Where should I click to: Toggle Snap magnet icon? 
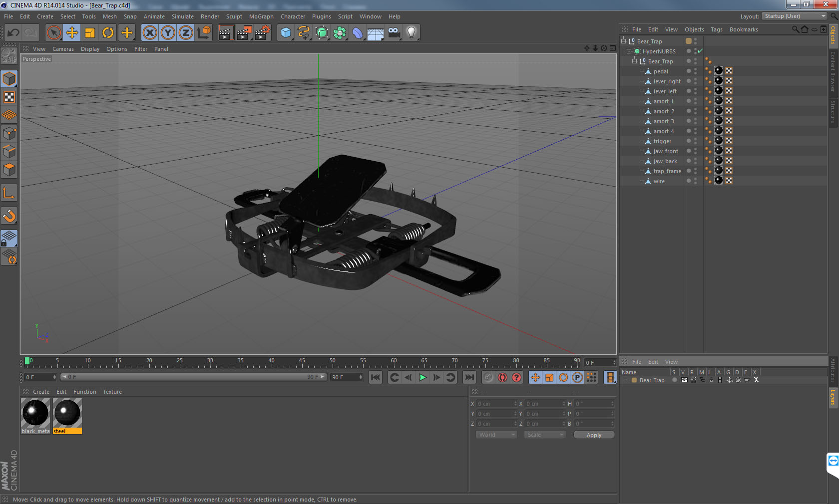click(9, 216)
